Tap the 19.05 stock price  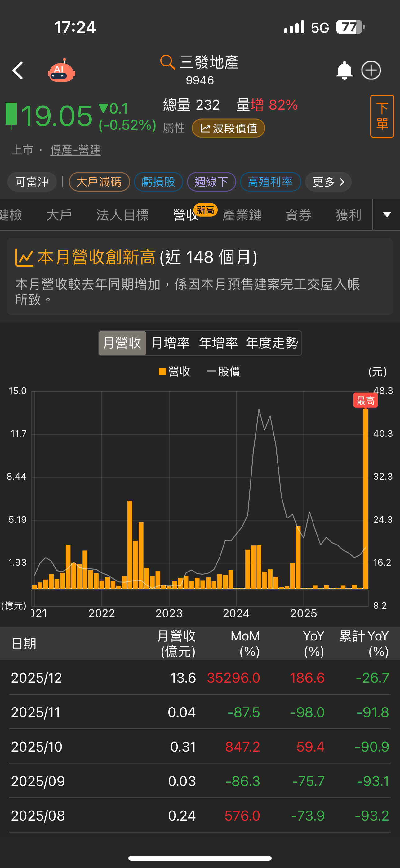coord(56,116)
